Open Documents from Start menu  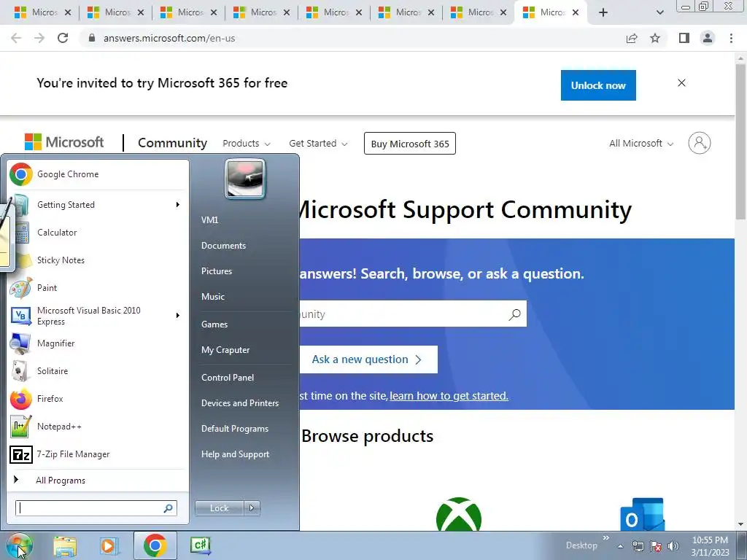click(x=223, y=246)
